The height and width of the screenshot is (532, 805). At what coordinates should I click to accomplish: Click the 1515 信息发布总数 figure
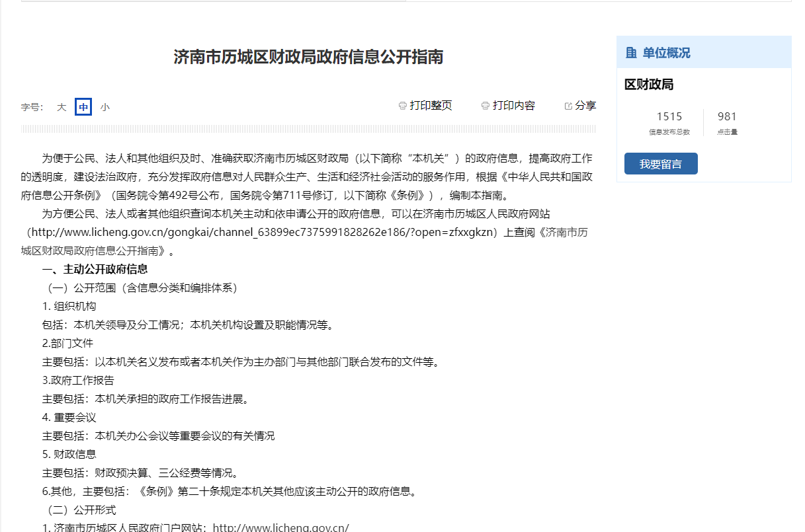tap(669, 117)
